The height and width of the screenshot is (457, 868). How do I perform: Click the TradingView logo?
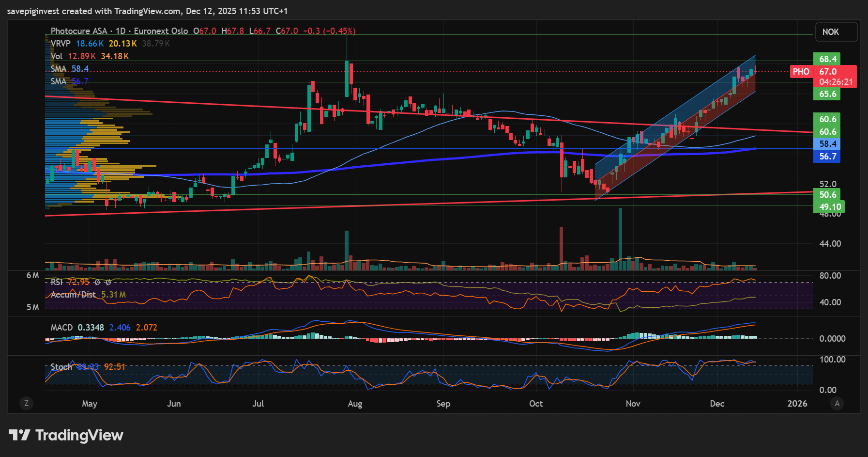point(66,435)
